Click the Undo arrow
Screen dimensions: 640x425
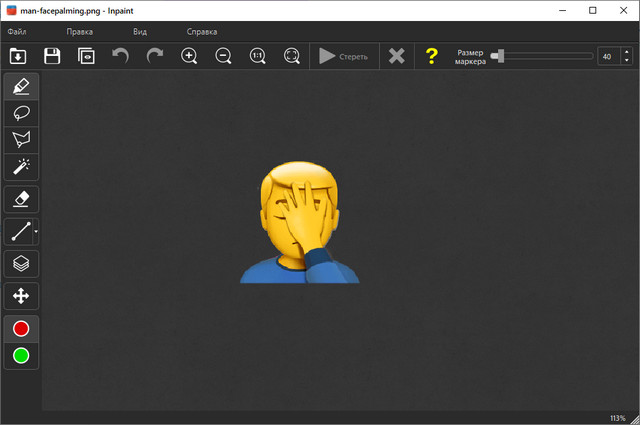point(120,56)
